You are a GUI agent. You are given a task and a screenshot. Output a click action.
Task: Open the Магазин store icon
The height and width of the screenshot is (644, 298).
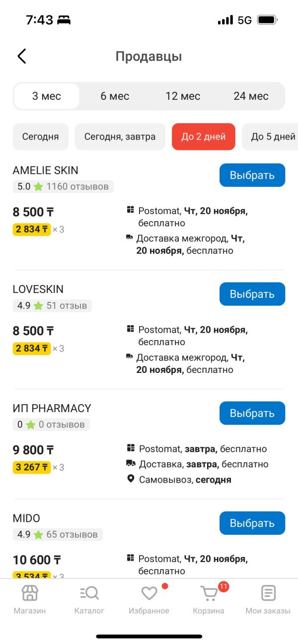point(30,593)
